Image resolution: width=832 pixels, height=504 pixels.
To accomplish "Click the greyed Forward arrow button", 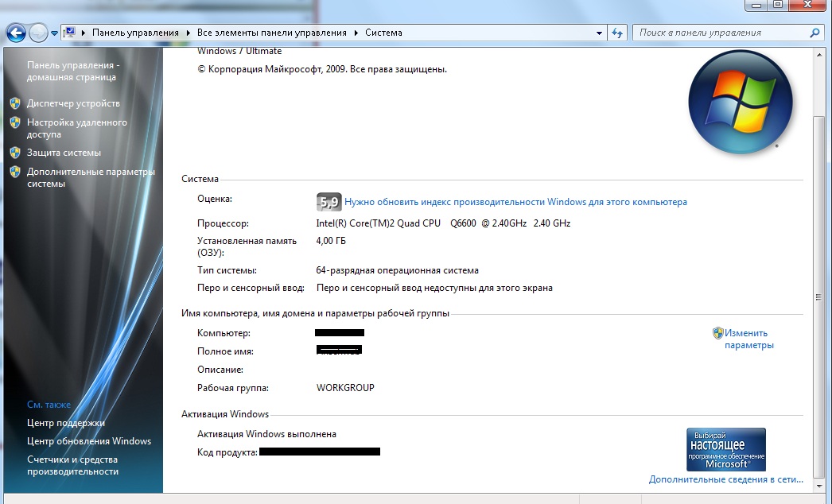I will point(38,33).
